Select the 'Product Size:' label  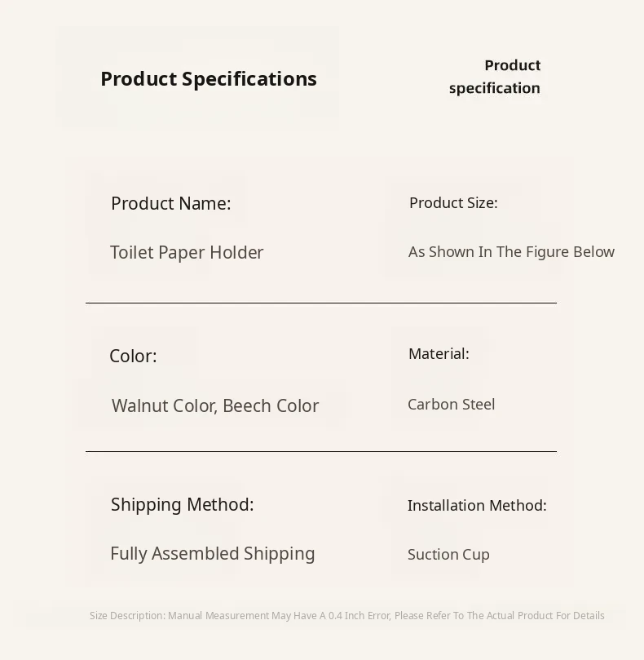click(453, 203)
